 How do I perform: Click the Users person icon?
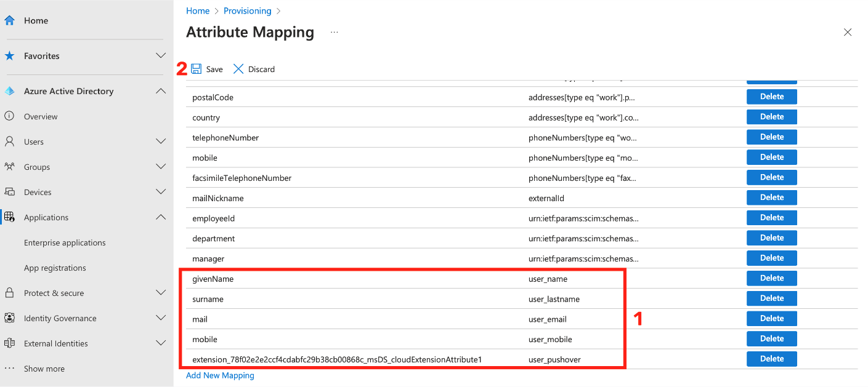(9, 142)
